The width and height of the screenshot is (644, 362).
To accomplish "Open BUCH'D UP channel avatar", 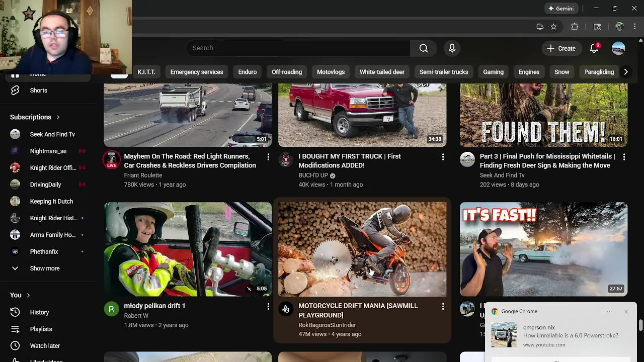I will tap(286, 159).
